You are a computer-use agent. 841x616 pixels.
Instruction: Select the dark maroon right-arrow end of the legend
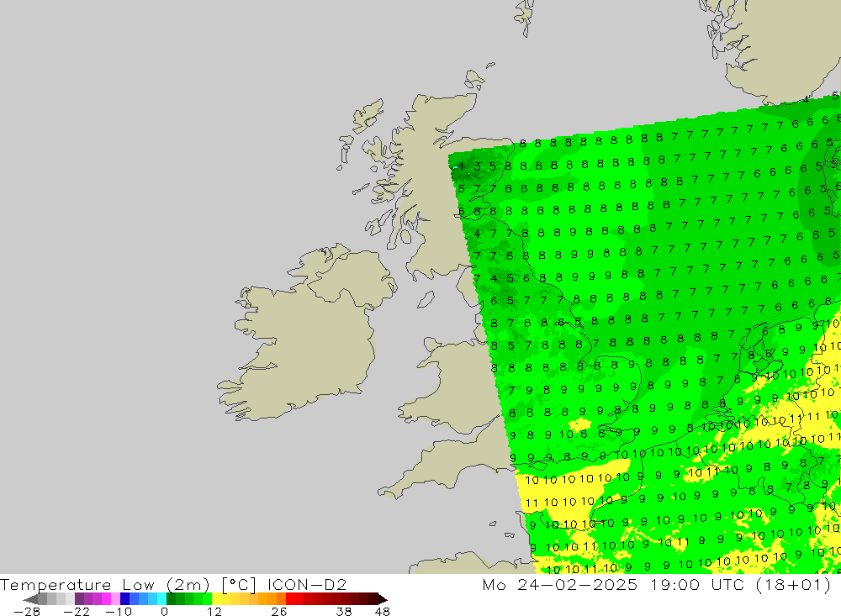coord(382,599)
